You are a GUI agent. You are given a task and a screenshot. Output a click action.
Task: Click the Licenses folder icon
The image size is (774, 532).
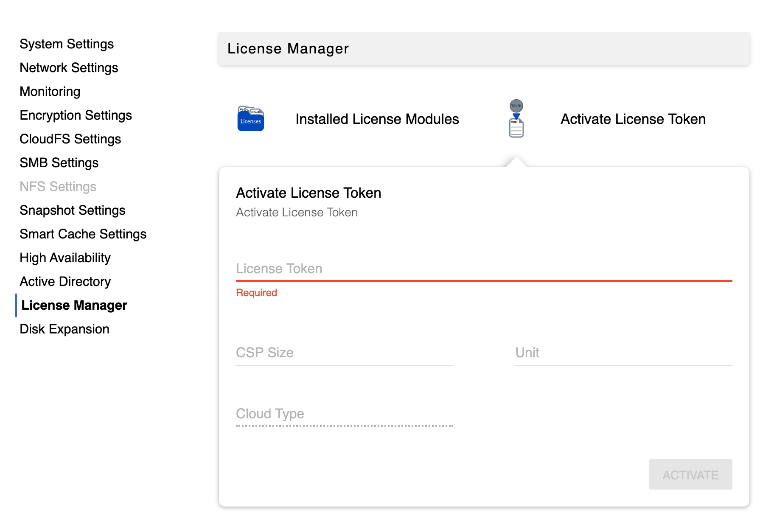251,118
